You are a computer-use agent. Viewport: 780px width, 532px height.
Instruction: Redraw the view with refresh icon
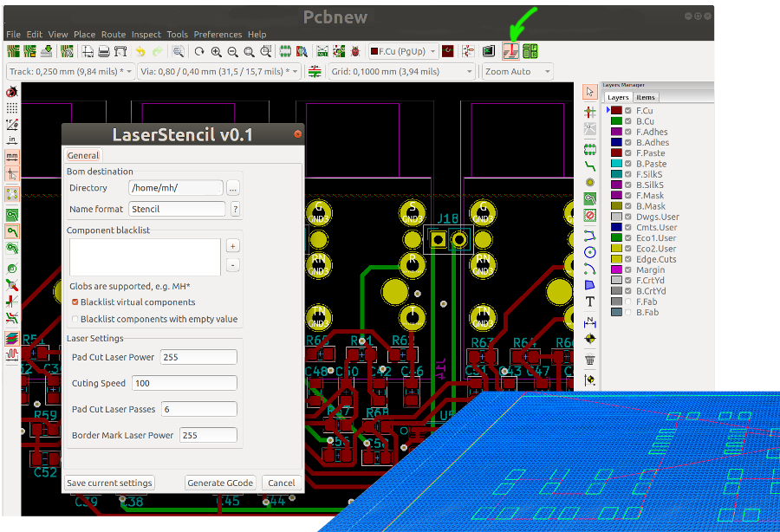pos(199,51)
